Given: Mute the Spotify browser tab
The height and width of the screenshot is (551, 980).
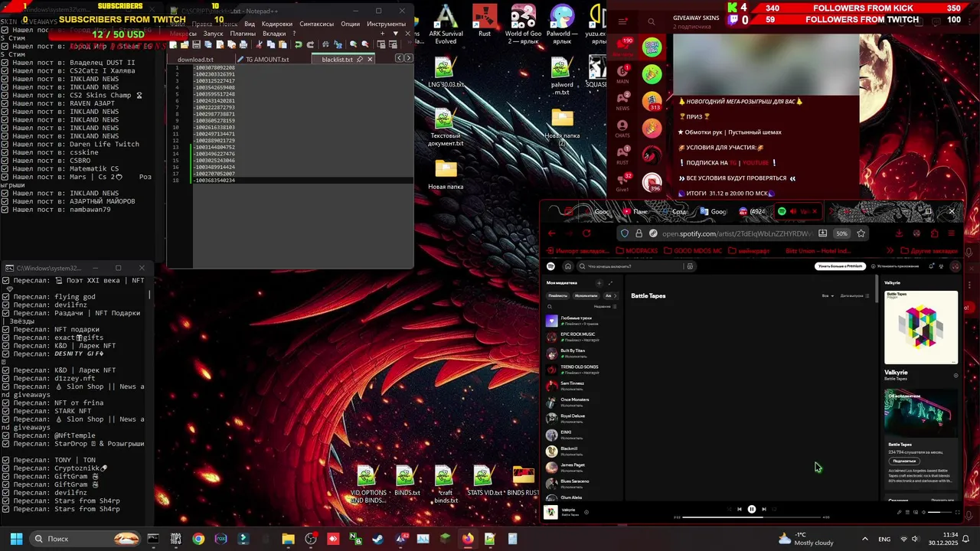Looking at the screenshot, I should click(x=793, y=211).
